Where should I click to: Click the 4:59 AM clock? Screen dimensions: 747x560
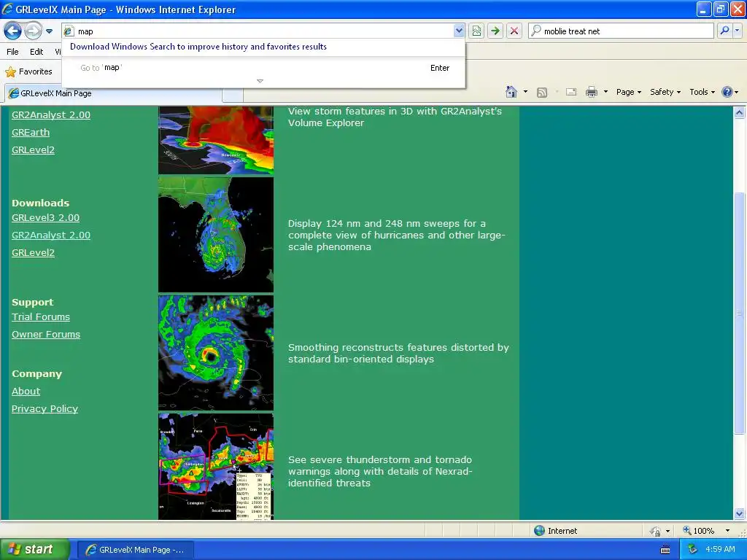click(x=720, y=549)
